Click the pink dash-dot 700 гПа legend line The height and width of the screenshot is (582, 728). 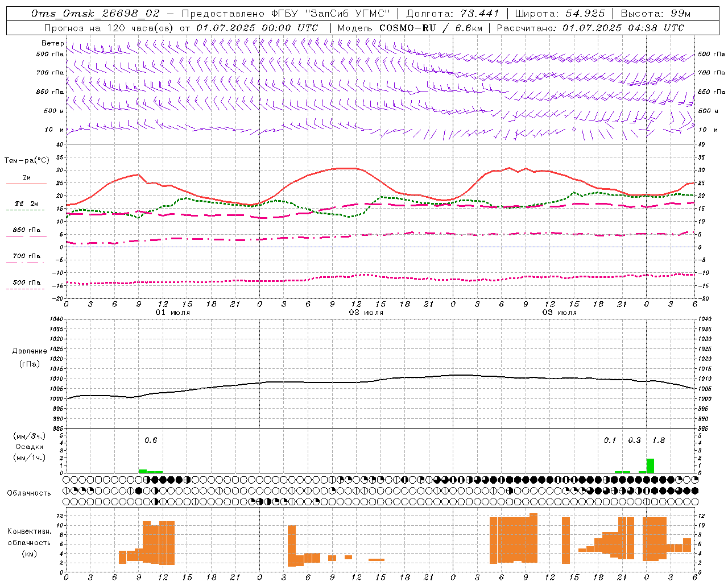pos(27,263)
